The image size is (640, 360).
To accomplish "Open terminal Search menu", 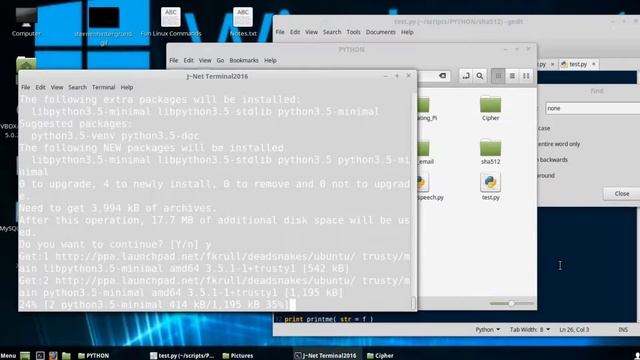I will point(78,87).
